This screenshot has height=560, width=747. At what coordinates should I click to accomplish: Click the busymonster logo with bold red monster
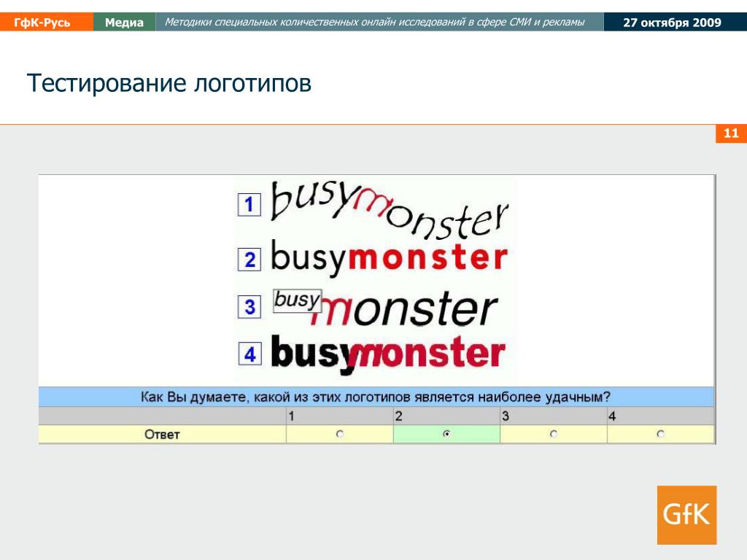click(390, 258)
